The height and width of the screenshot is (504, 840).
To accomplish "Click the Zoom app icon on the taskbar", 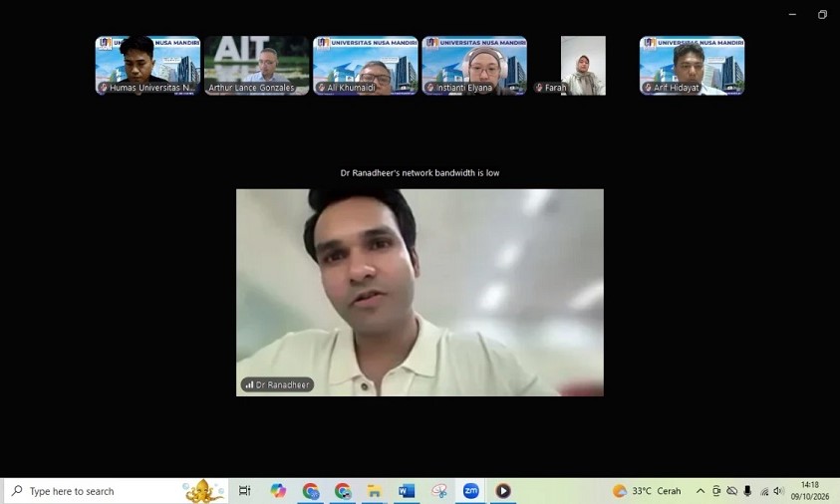I will coord(471,491).
